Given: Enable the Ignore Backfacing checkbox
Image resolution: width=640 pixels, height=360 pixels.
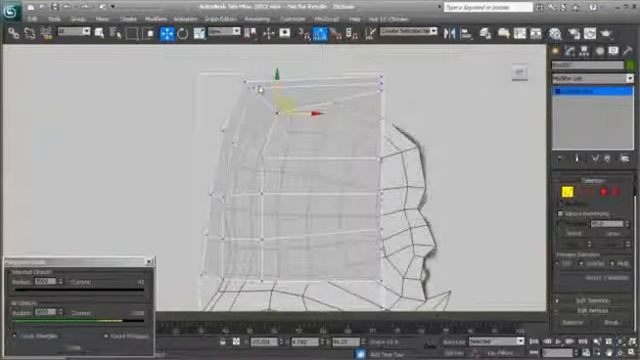Looking at the screenshot, I should [560, 214].
